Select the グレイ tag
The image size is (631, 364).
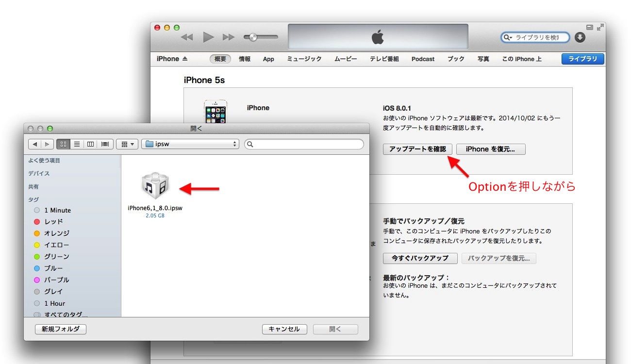point(49,292)
